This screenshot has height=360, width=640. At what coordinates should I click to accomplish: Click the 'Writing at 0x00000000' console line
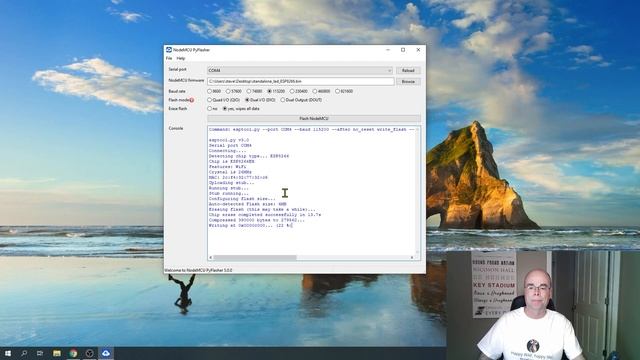pos(251,225)
